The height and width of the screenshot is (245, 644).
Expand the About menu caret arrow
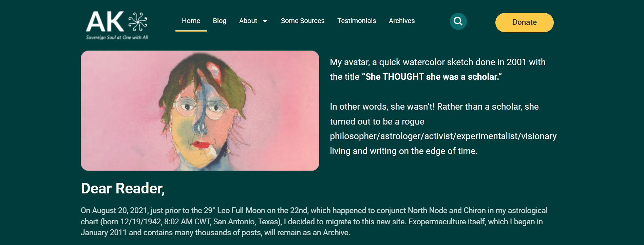point(265,21)
